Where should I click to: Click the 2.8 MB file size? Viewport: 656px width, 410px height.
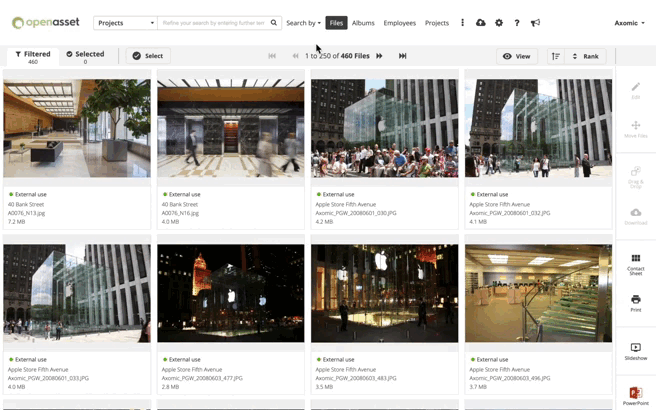pos(170,387)
